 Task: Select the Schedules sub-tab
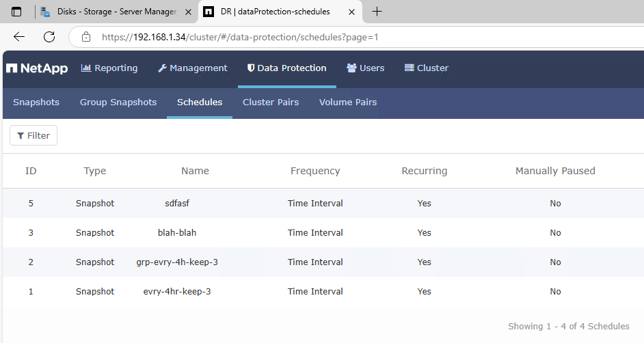(200, 102)
